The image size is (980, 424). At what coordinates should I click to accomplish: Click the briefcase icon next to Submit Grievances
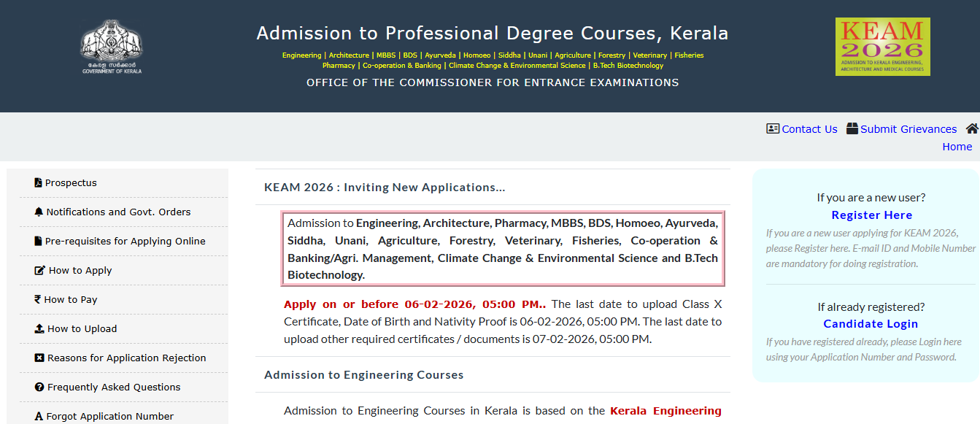tap(852, 128)
